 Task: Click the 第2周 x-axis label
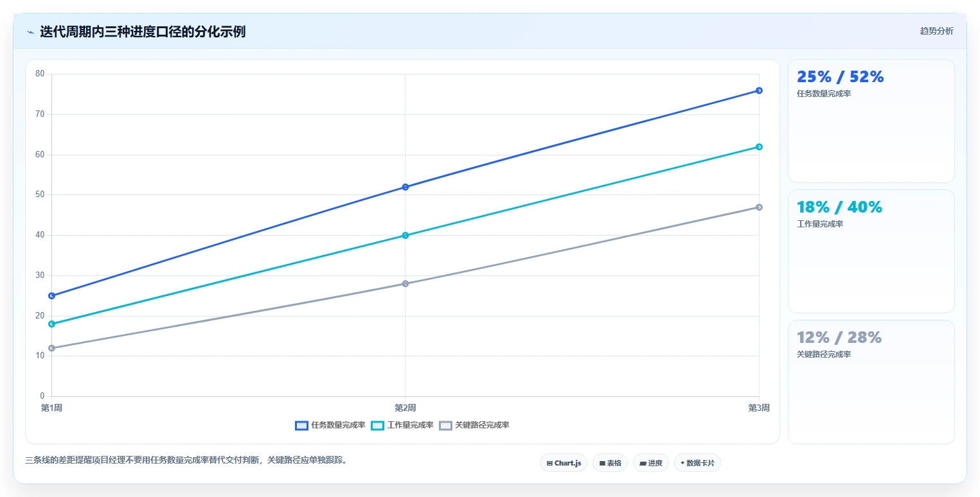405,408
